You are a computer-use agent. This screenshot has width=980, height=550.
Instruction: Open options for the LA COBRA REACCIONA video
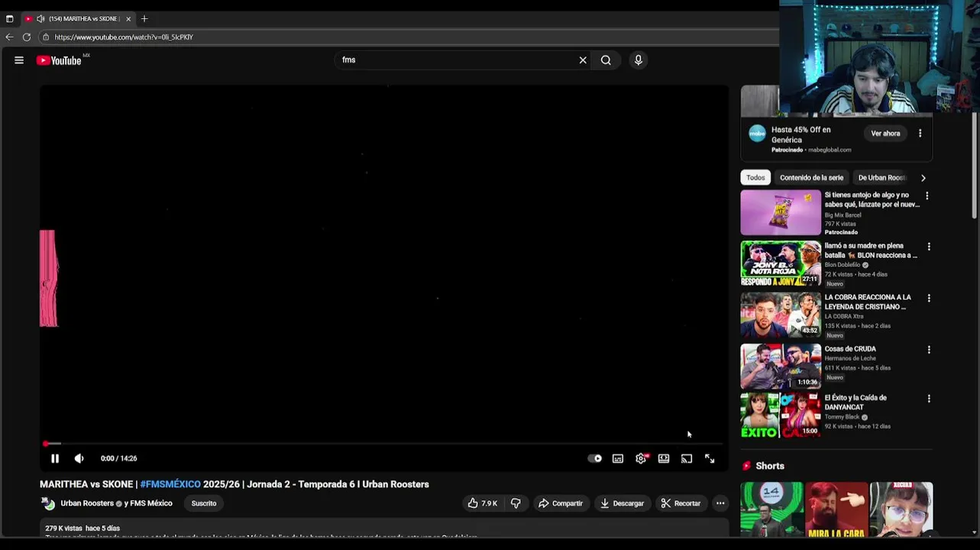click(x=929, y=298)
